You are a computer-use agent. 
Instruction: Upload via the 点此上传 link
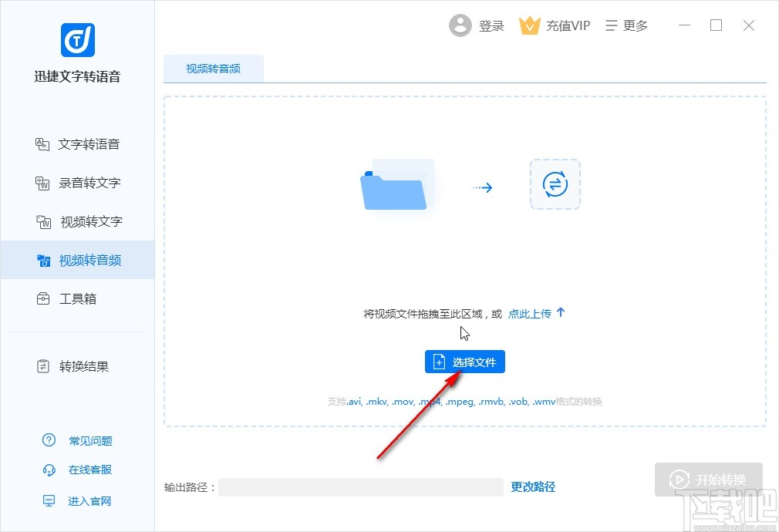pyautogui.click(x=530, y=313)
